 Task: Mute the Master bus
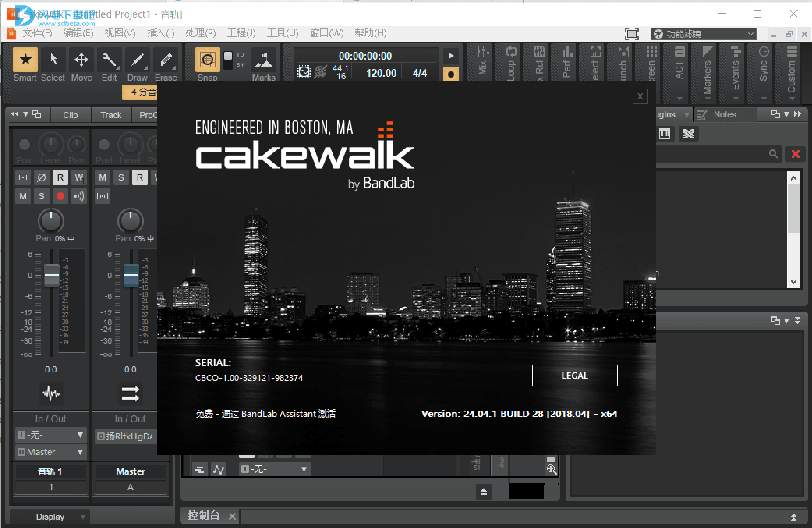click(x=103, y=178)
